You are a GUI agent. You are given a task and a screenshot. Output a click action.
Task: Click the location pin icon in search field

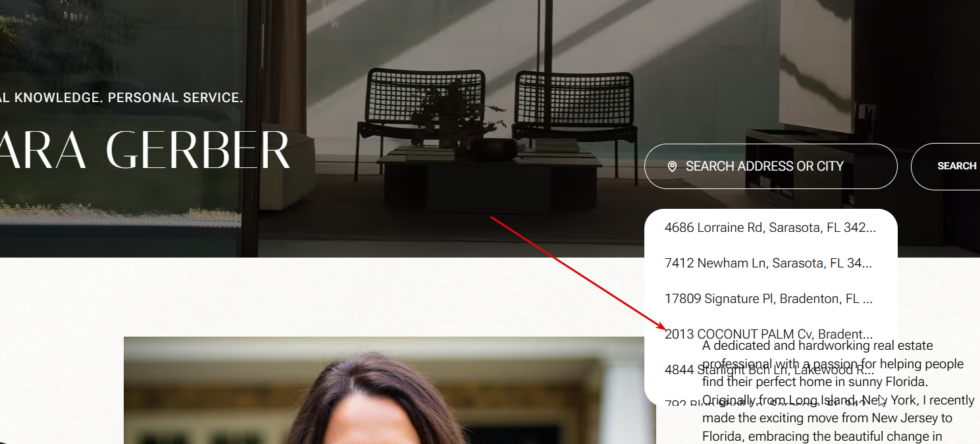tap(672, 167)
